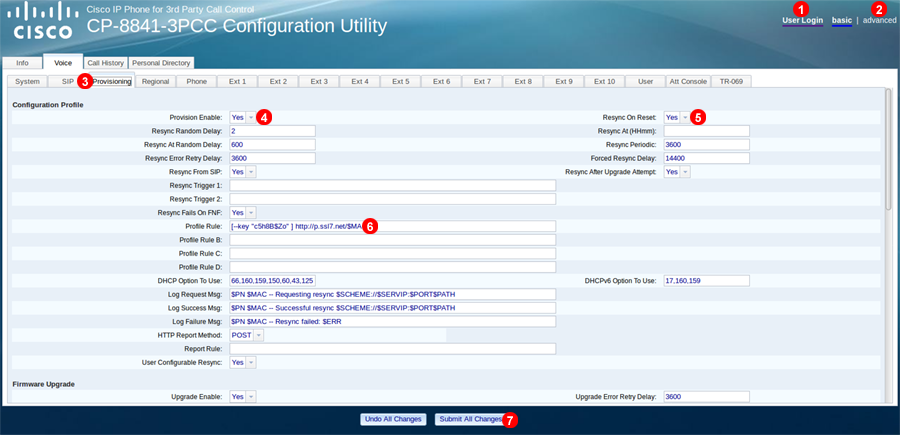Click the DHCP Option To Use field
This screenshot has height=435, width=900.
tap(273, 281)
